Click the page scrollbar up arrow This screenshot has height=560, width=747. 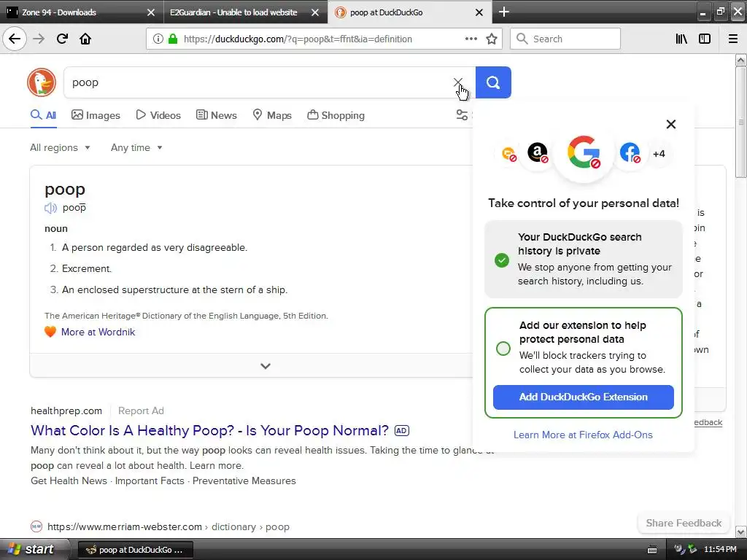(x=740, y=60)
